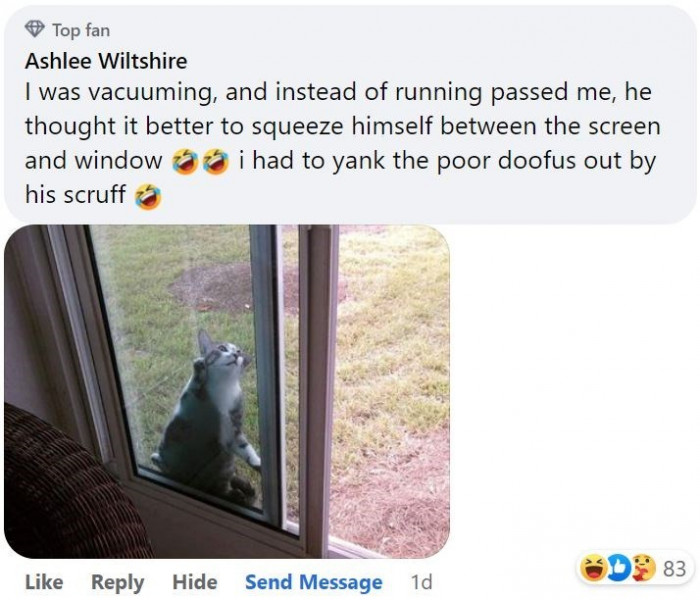Click the 'Top fan' label text
The image size is (700, 600).
pyautogui.click(x=81, y=30)
